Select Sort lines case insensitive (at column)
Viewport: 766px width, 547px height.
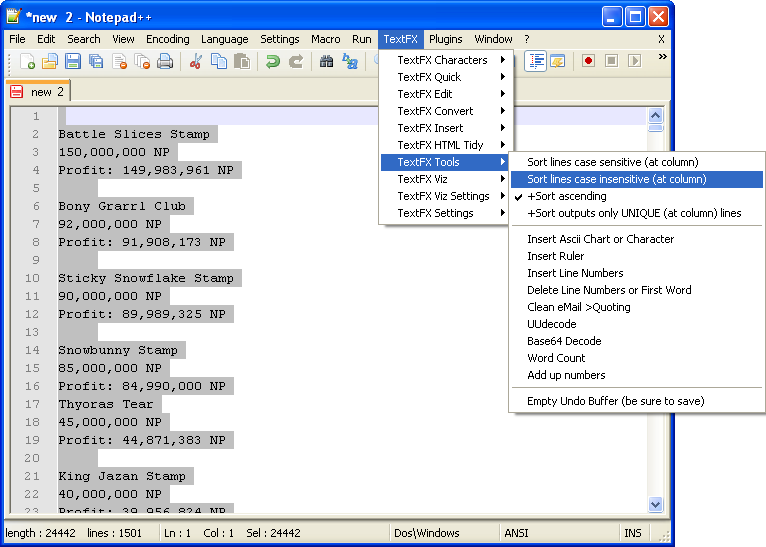(637, 179)
